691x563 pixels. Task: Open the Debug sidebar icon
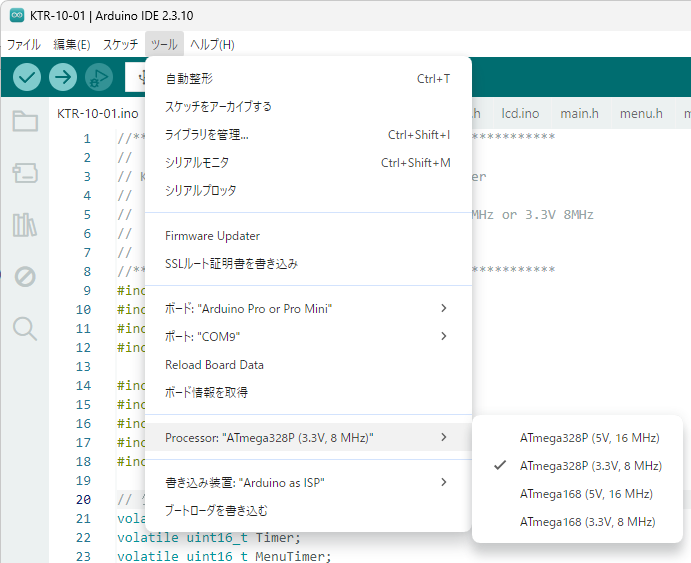(25, 277)
